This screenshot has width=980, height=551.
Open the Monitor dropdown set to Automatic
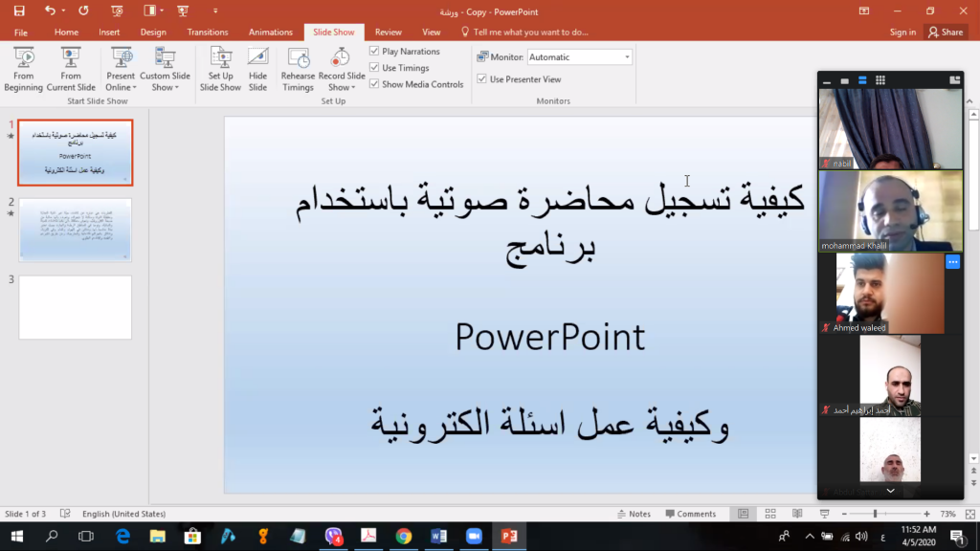[580, 57]
